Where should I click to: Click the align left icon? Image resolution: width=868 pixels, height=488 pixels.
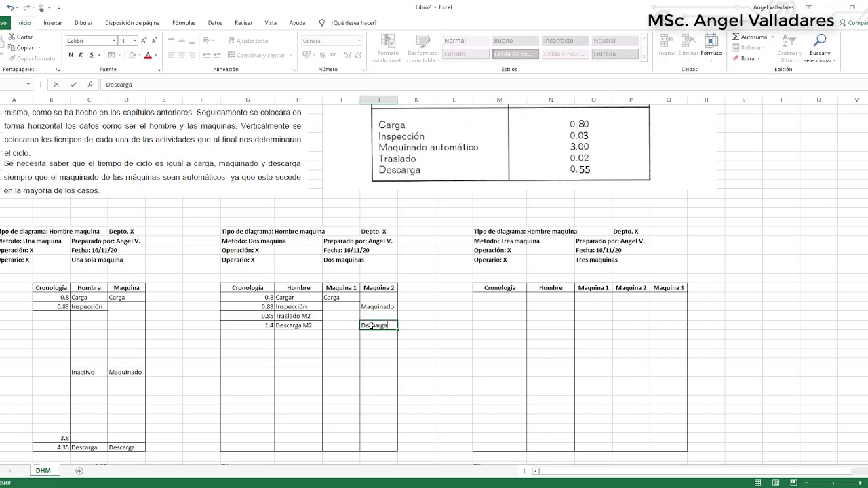(172, 55)
